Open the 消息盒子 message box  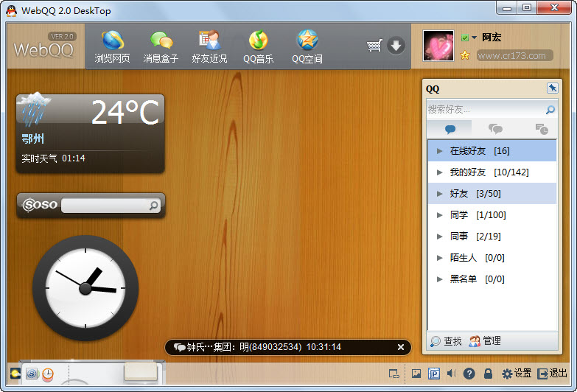[161, 46]
